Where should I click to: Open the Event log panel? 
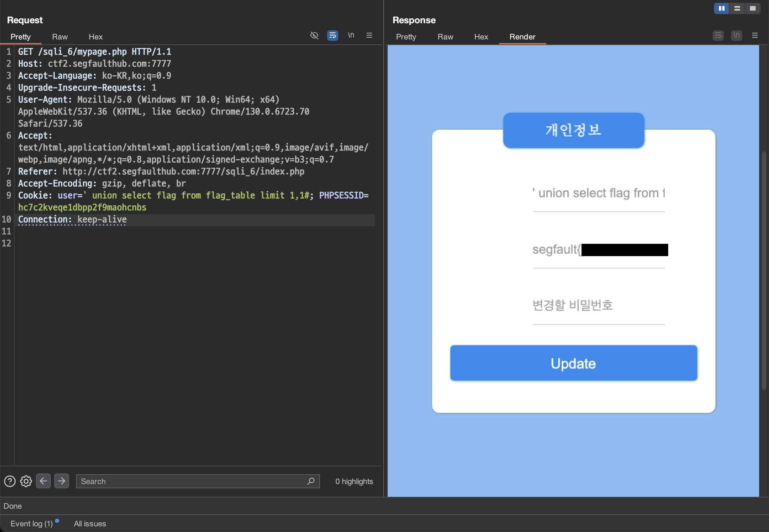(32, 524)
